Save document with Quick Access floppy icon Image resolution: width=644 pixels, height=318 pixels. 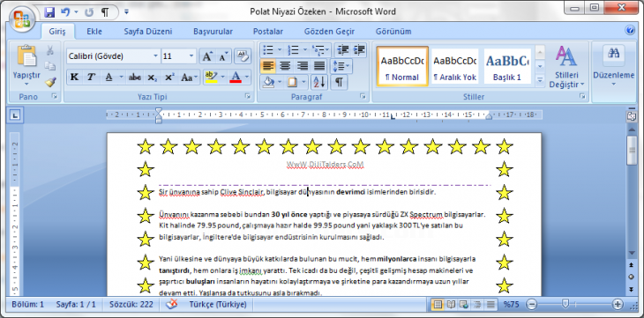click(x=49, y=12)
